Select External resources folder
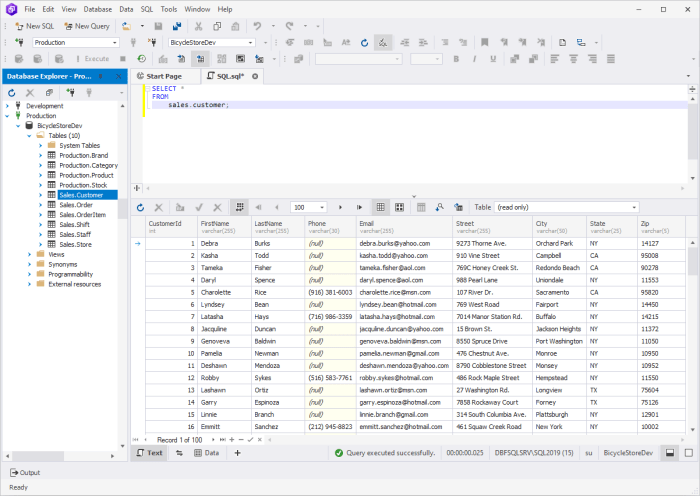700x496 pixels. (75, 284)
